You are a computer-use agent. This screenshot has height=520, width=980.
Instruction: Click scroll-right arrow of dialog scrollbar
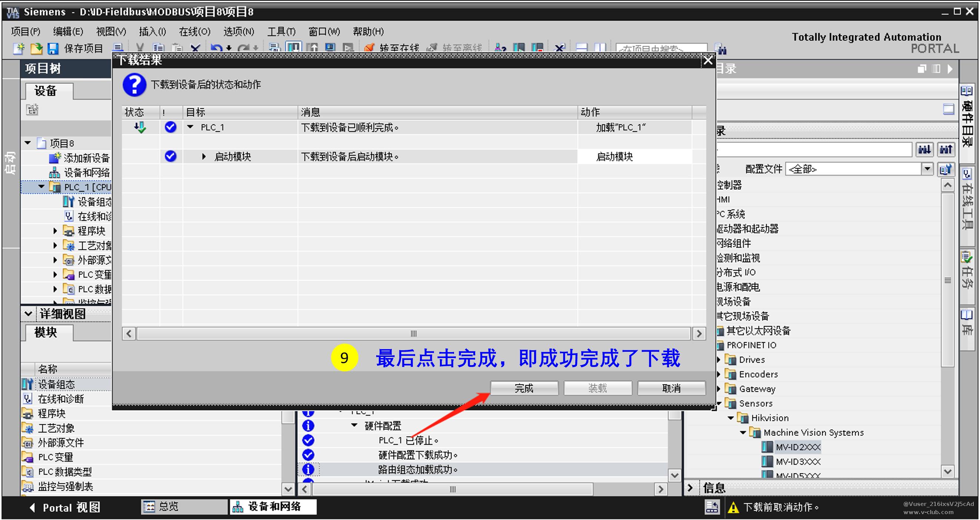(699, 334)
